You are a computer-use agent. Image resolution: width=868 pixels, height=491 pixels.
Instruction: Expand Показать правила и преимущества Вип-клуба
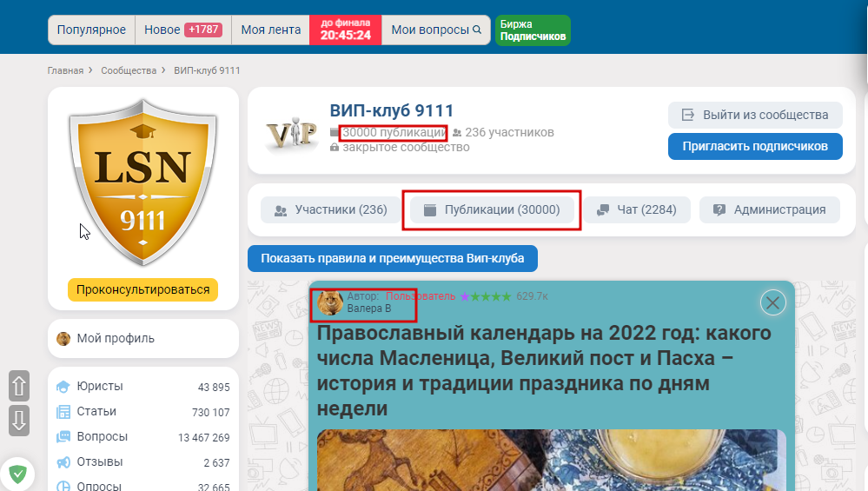393,258
